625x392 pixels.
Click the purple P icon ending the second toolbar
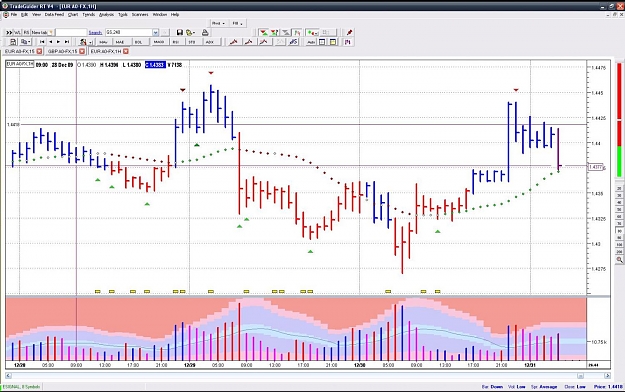click(348, 42)
